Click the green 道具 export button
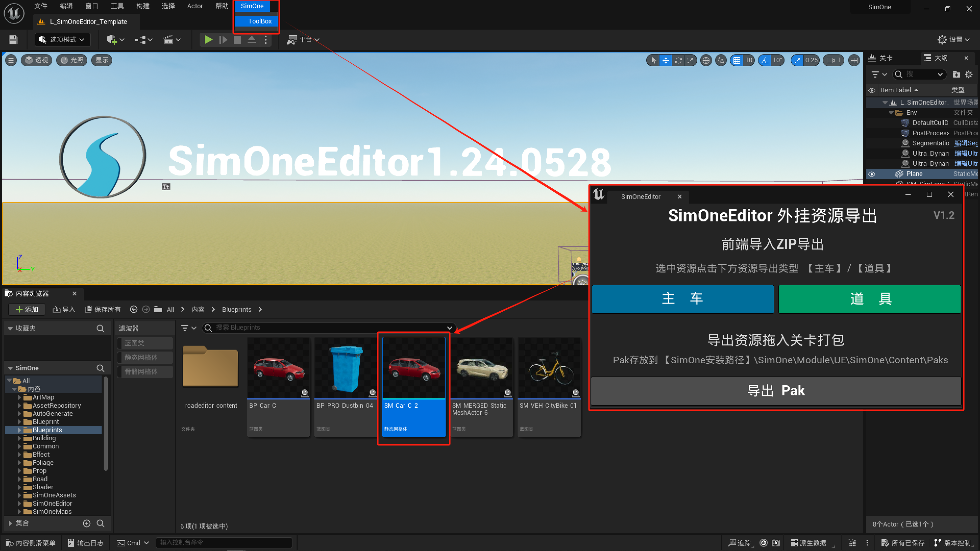 870,299
